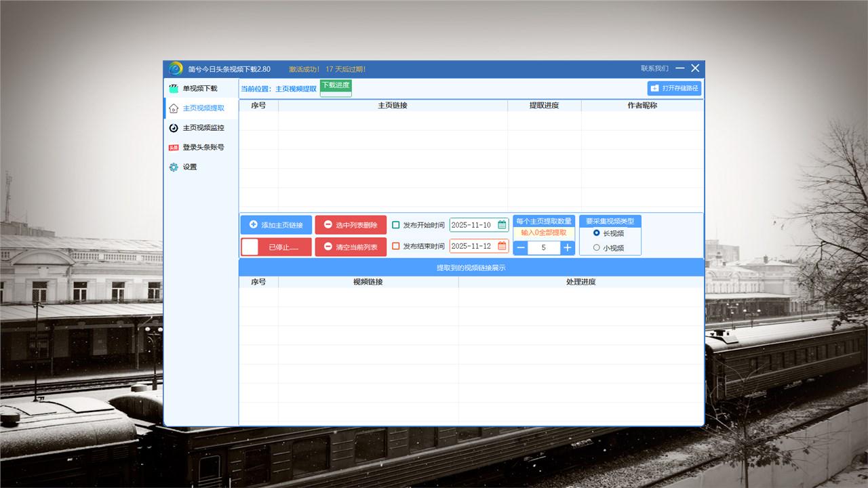Image resolution: width=868 pixels, height=488 pixels.
Task: Open calendar picker for end date
Action: click(x=502, y=246)
